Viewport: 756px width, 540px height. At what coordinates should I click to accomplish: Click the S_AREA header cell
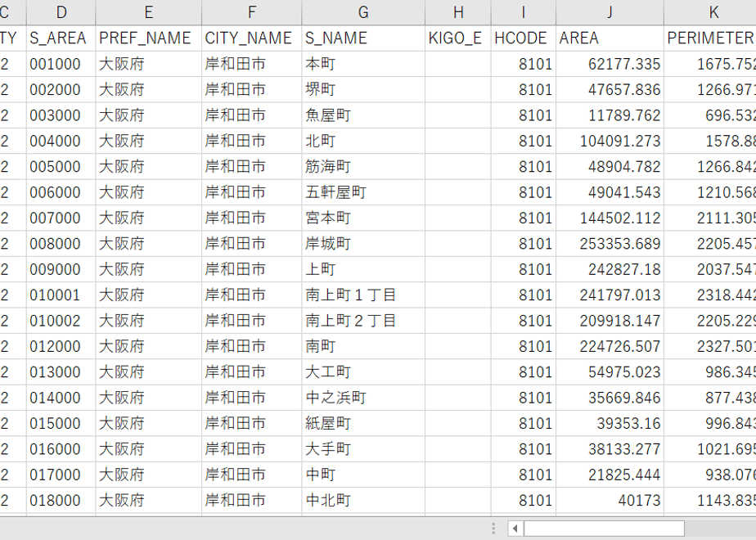coord(61,38)
